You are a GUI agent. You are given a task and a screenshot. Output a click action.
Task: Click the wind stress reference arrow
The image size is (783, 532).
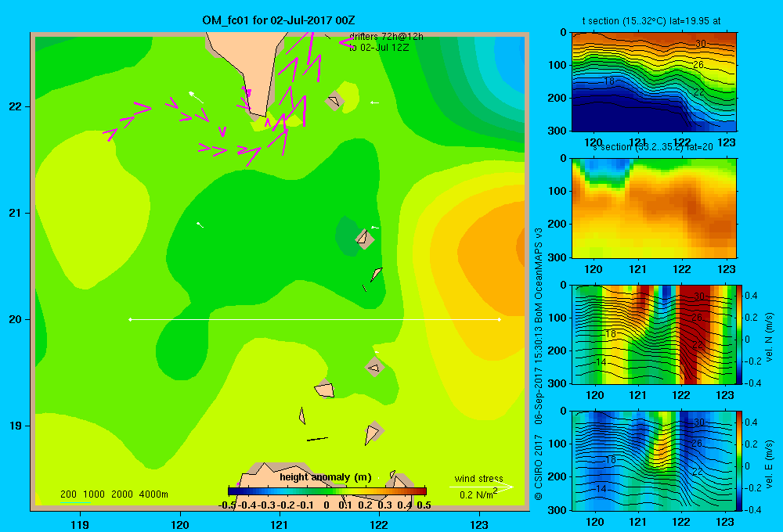[x=482, y=487]
